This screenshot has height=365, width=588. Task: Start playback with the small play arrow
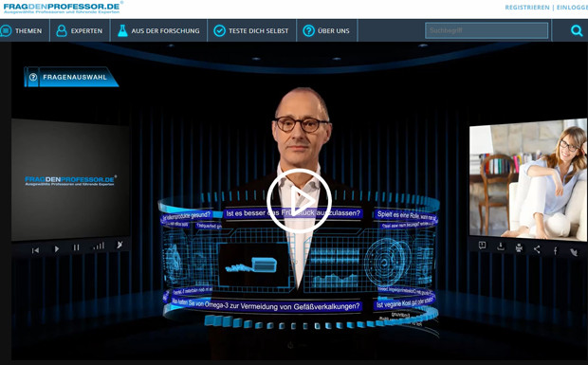57,248
